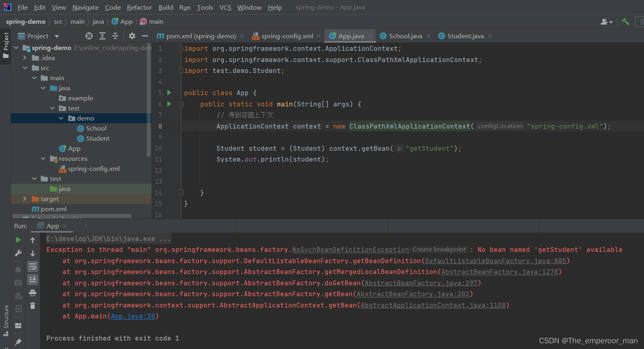Toggle Soft-Wrap in Run console
The image size is (644, 349).
click(33, 266)
